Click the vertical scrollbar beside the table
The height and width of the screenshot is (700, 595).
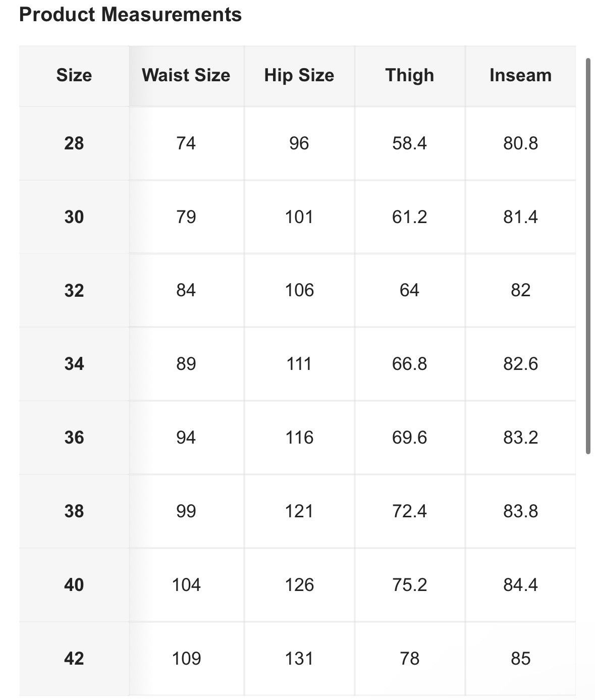point(588,256)
